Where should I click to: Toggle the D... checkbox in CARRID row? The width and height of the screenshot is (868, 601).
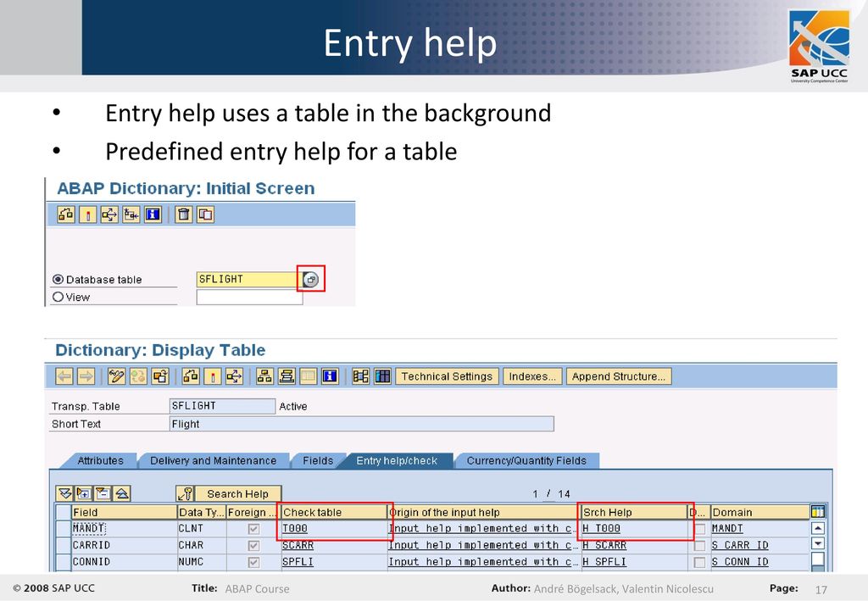point(699,546)
